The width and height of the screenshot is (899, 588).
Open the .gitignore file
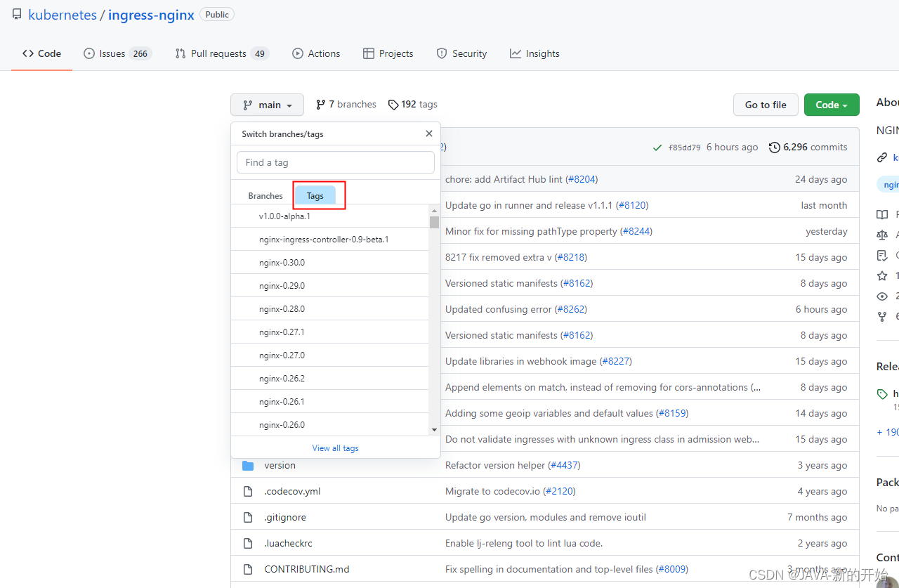[x=285, y=517]
